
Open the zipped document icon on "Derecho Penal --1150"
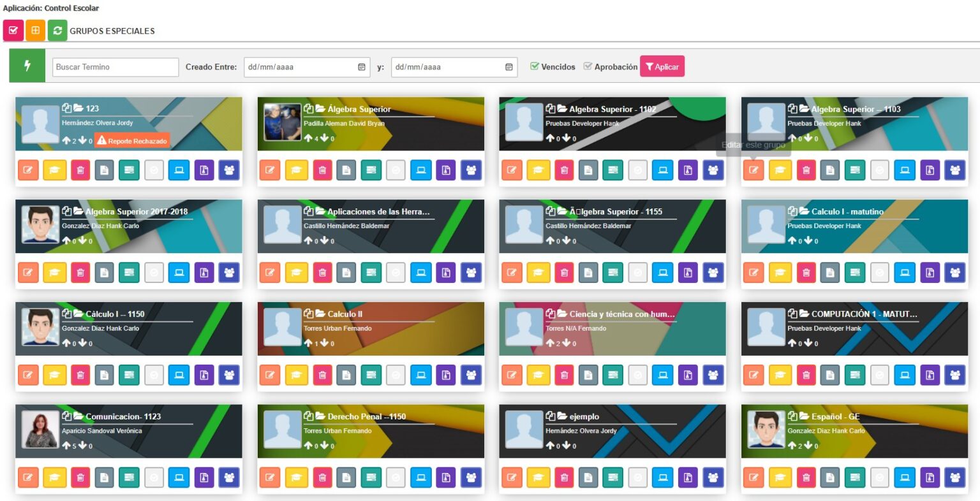[447, 477]
